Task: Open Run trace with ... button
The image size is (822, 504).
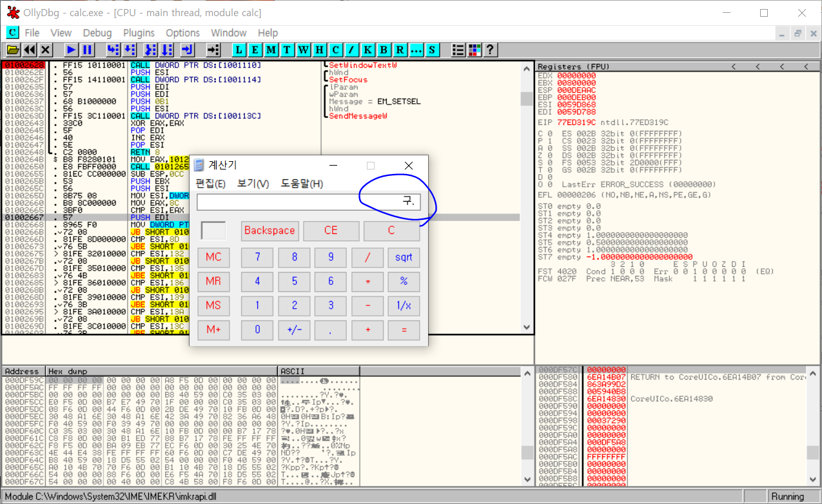Action: 416,50
